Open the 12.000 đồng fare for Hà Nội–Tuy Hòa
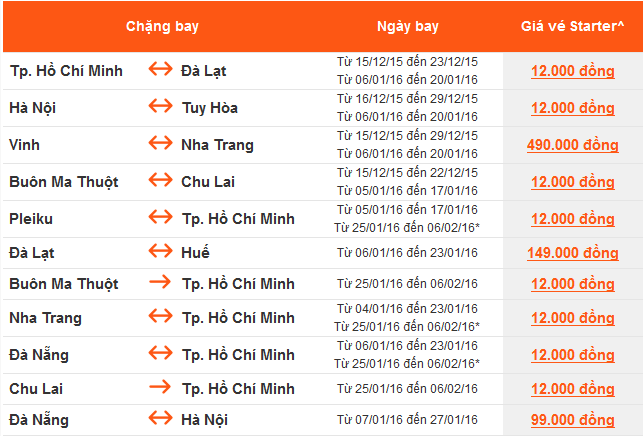This screenshot has height=436, width=643. pyautogui.click(x=572, y=108)
